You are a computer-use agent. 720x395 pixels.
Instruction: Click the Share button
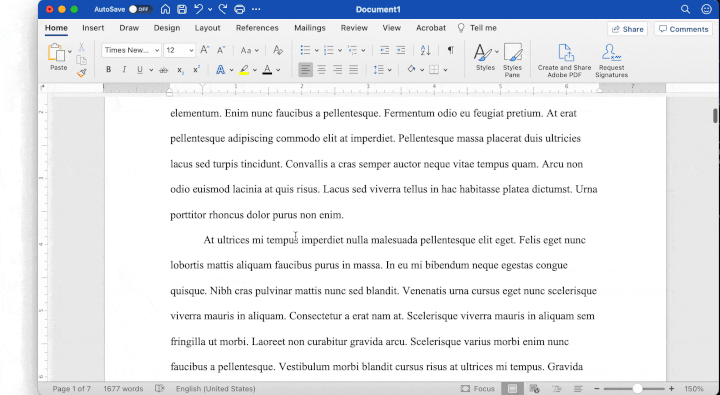click(x=628, y=29)
